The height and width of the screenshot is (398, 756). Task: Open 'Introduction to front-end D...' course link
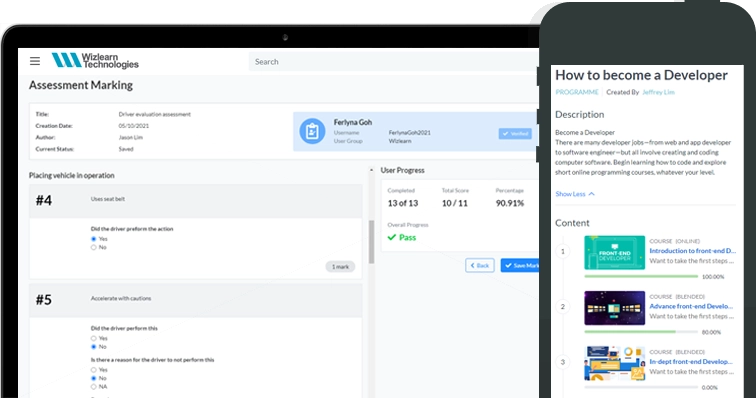pyautogui.click(x=692, y=251)
